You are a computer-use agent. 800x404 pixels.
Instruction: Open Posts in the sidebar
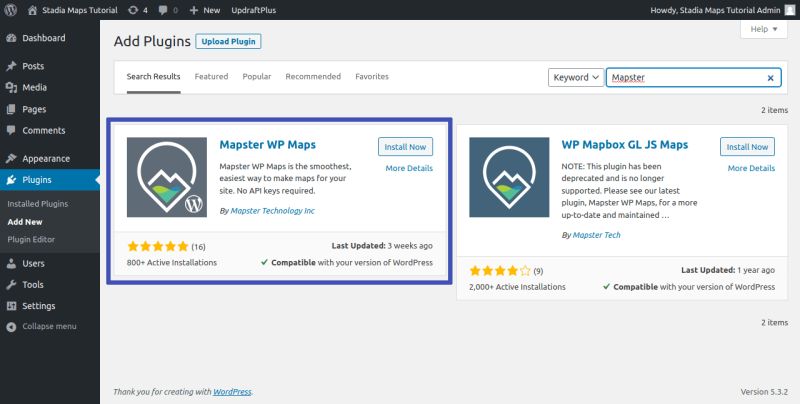coord(49,66)
